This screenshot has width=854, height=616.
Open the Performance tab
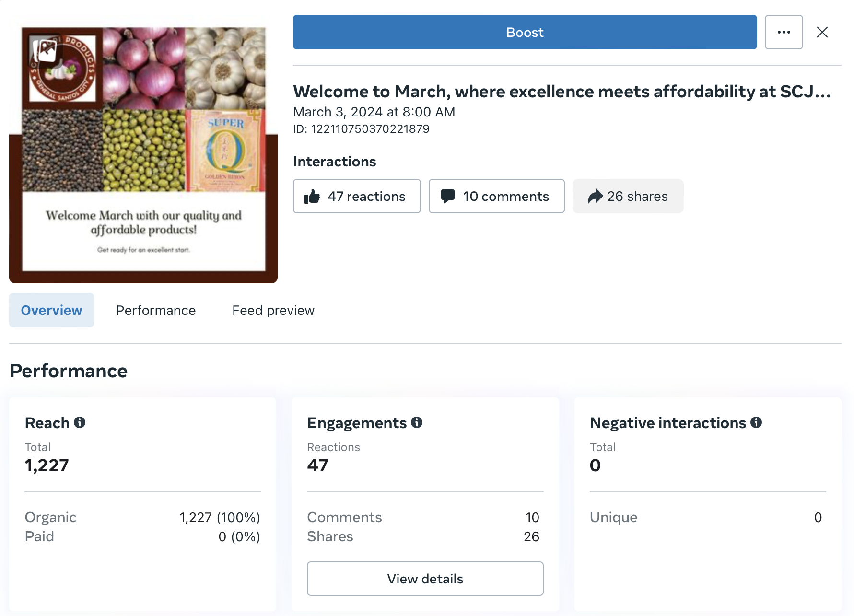[156, 310]
